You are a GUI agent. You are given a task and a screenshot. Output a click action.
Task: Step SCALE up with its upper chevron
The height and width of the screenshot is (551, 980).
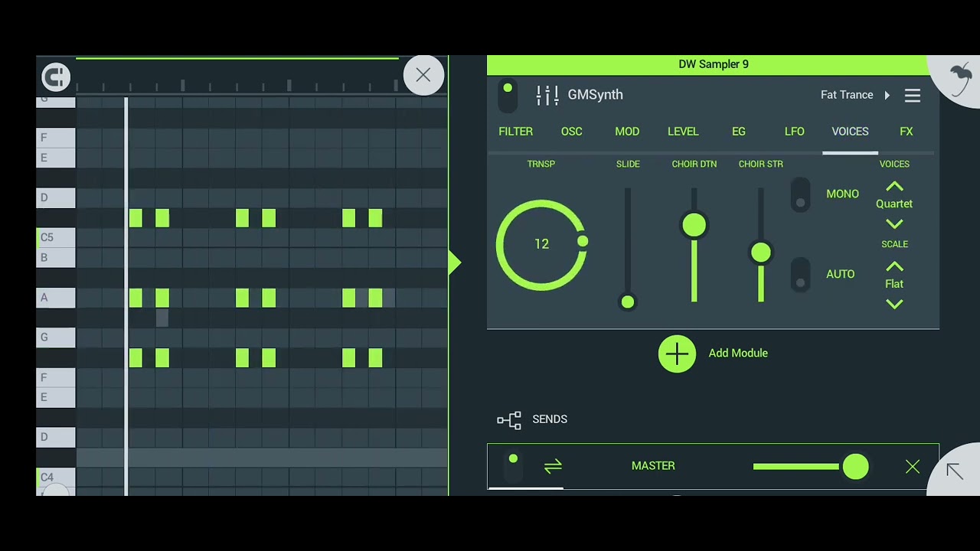[894, 267]
